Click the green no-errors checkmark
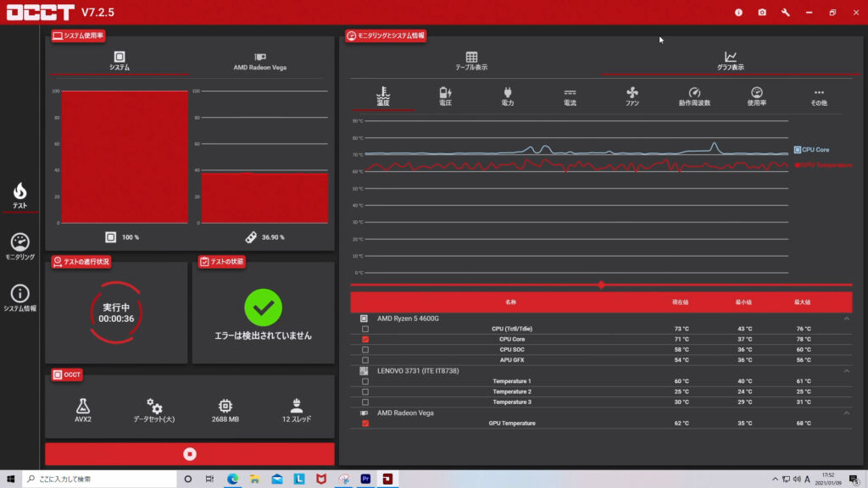868x488 pixels. tap(263, 308)
